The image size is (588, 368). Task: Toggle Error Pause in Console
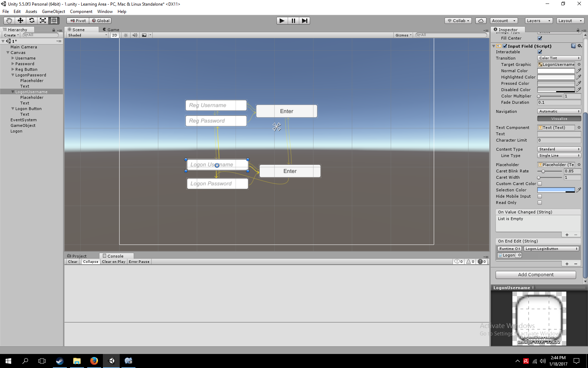point(139,262)
